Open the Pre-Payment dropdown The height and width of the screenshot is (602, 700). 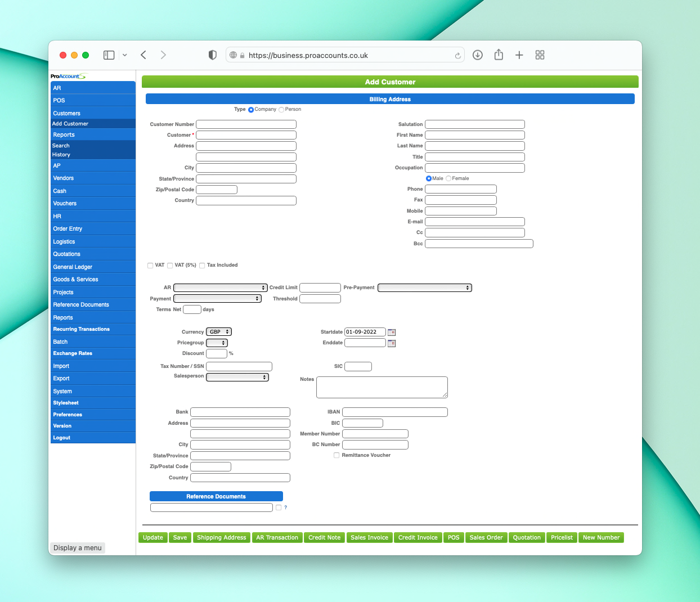pos(425,287)
